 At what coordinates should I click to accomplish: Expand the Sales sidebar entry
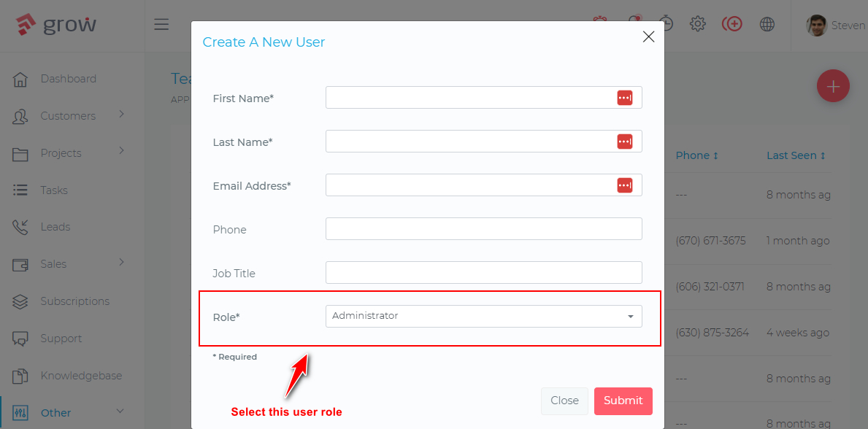55,264
